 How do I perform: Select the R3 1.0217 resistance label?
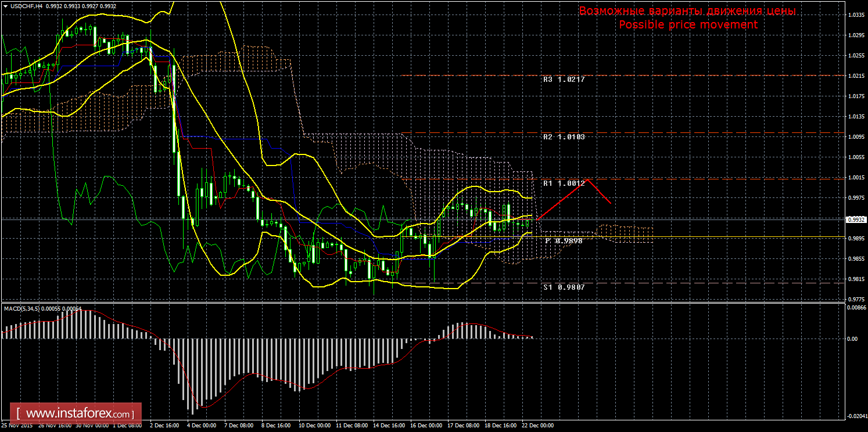pyautogui.click(x=564, y=79)
